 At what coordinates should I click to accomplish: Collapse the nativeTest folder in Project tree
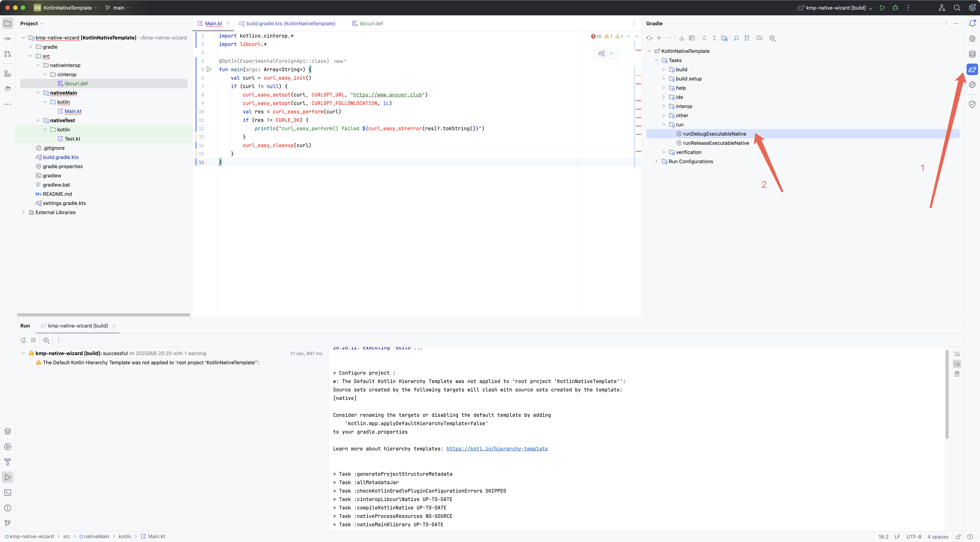pyautogui.click(x=38, y=120)
